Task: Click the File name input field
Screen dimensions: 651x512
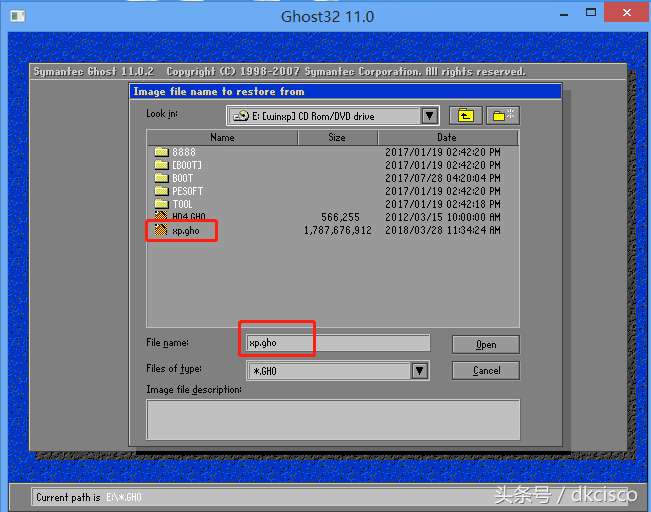Action: [x=338, y=343]
